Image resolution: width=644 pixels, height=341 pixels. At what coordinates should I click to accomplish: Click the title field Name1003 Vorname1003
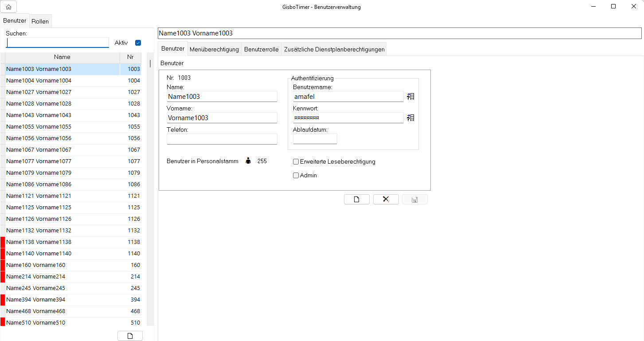tap(399, 33)
